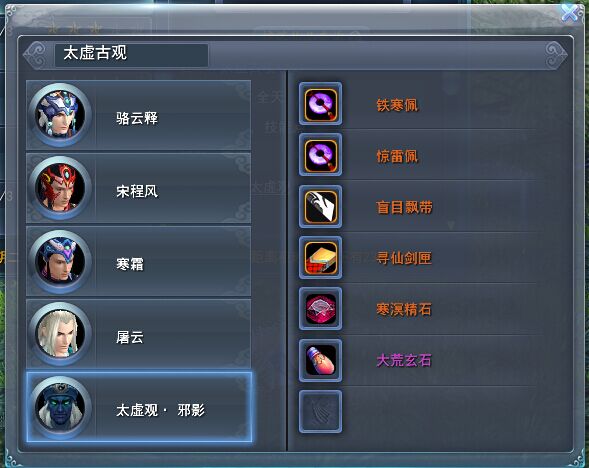The height and width of the screenshot is (468, 589).
Task: Select the 大荒玄石 potion bottle icon
Action: (320, 360)
